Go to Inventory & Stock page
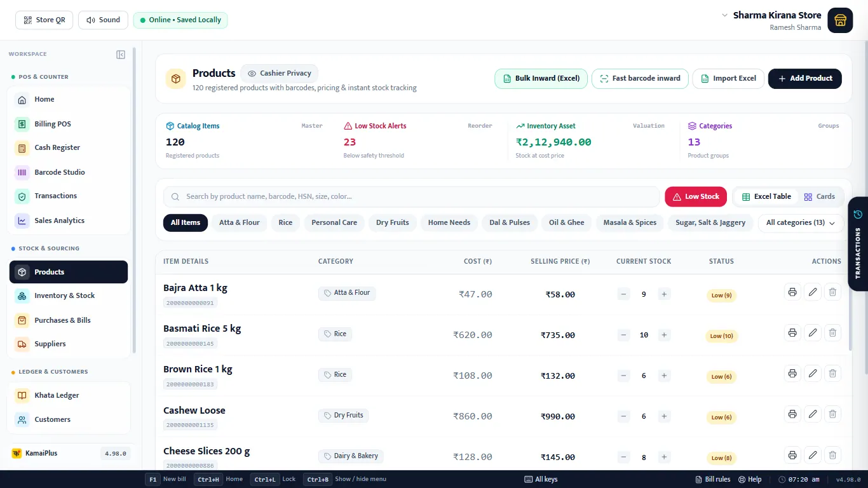The image size is (868, 488). (x=69, y=295)
